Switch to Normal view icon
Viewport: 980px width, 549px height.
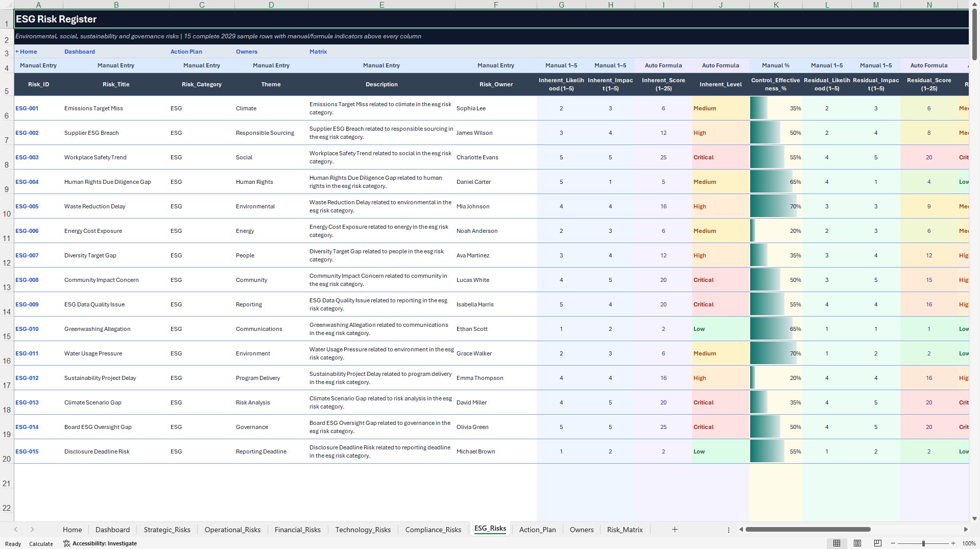point(836,543)
